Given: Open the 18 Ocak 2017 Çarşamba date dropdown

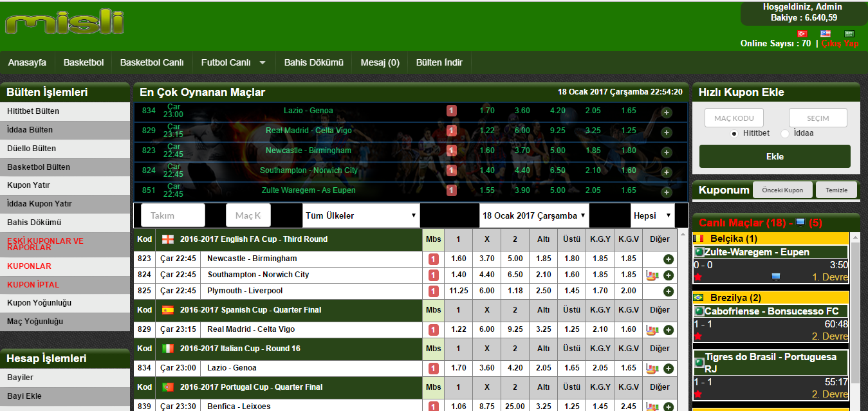Looking at the screenshot, I should (x=534, y=215).
